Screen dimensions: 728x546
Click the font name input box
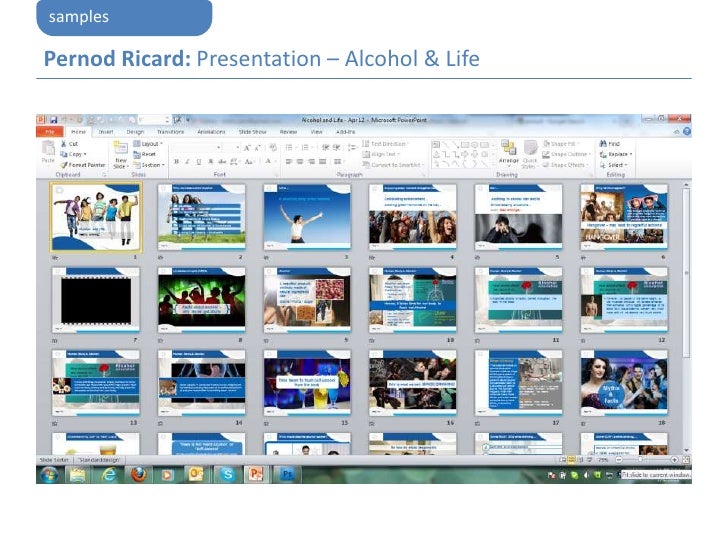coord(195,148)
